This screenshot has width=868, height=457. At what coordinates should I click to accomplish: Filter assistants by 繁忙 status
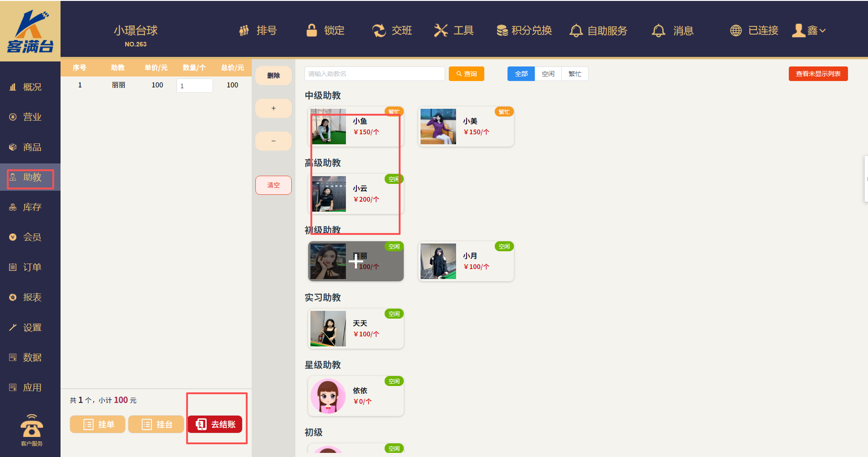tap(574, 74)
